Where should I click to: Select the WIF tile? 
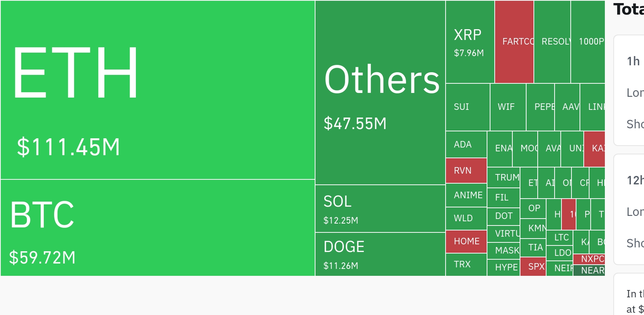tap(508, 107)
